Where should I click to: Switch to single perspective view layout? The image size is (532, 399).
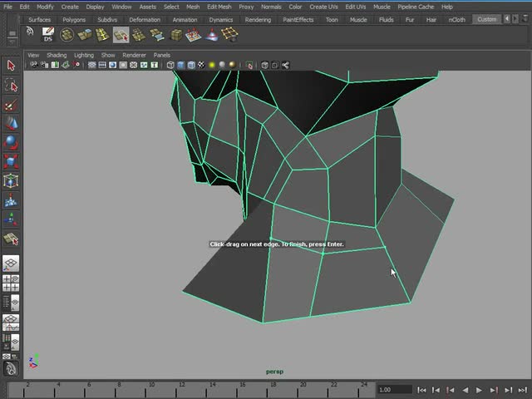click(11, 264)
